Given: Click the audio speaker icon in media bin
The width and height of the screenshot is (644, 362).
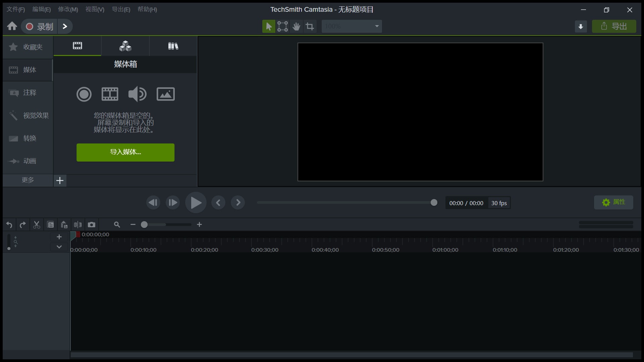Looking at the screenshot, I should [138, 94].
